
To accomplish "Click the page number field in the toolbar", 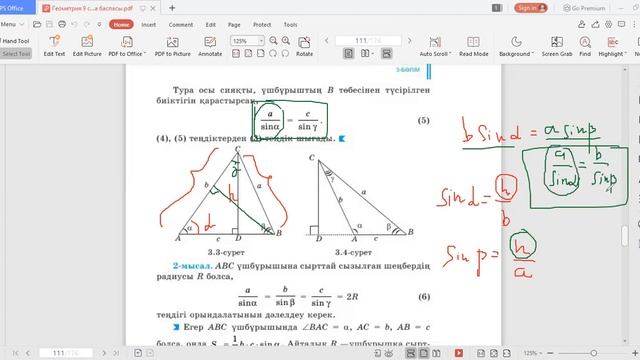I will click(368, 41).
